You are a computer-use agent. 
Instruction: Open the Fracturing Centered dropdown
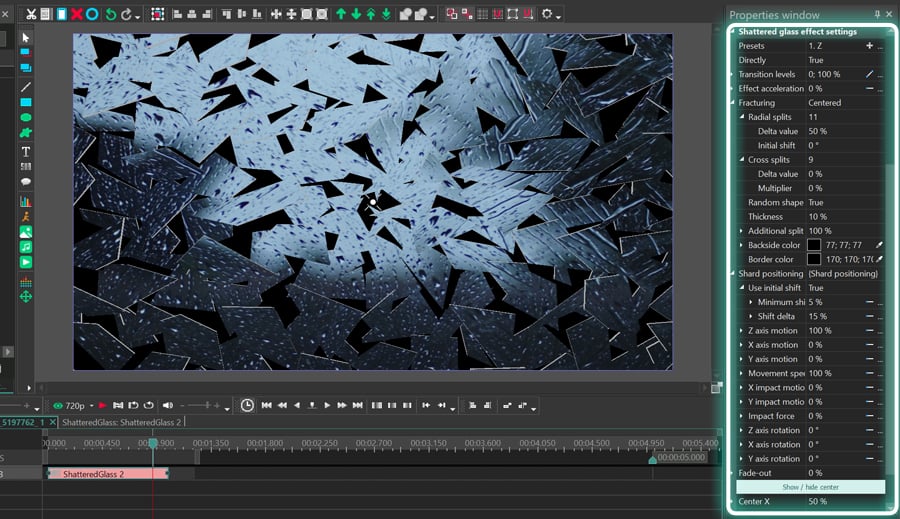845,103
